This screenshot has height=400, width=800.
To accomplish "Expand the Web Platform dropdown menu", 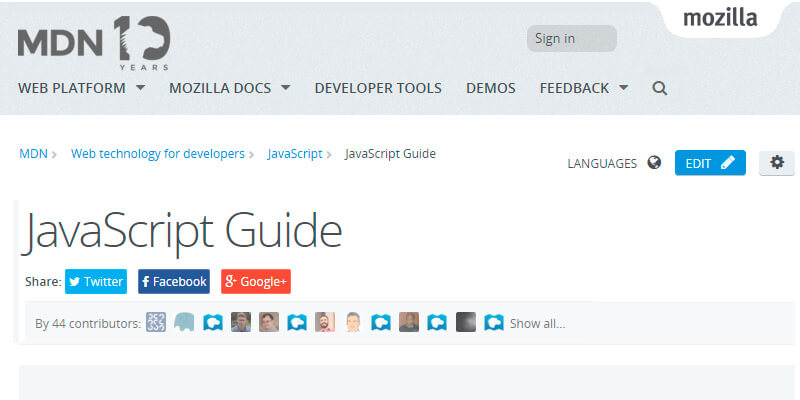I will pyautogui.click(x=81, y=88).
